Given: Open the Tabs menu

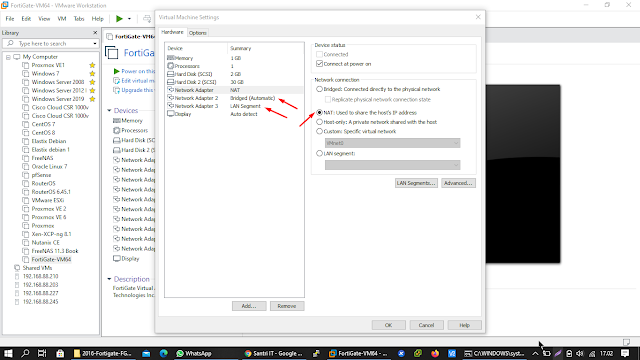Looking at the screenshot, I should [x=79, y=19].
